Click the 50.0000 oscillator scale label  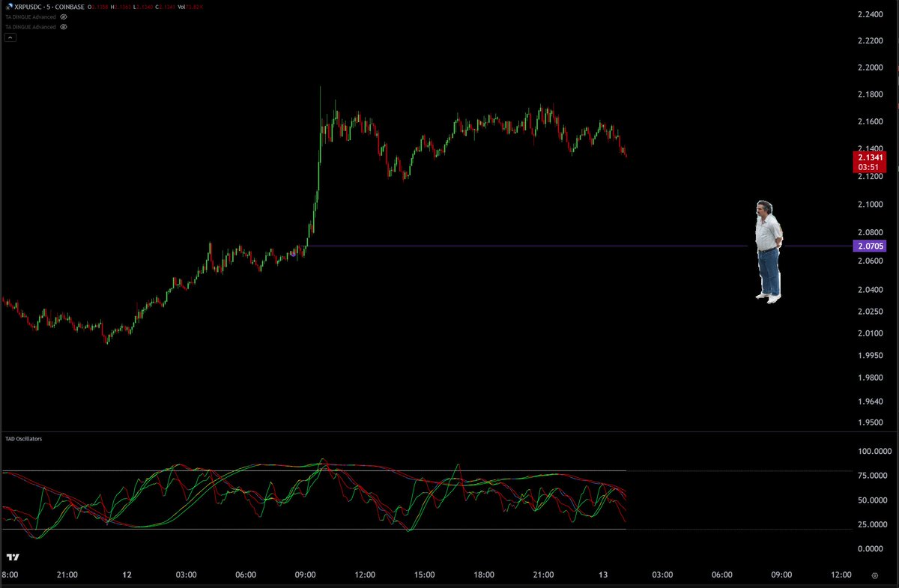click(871, 500)
